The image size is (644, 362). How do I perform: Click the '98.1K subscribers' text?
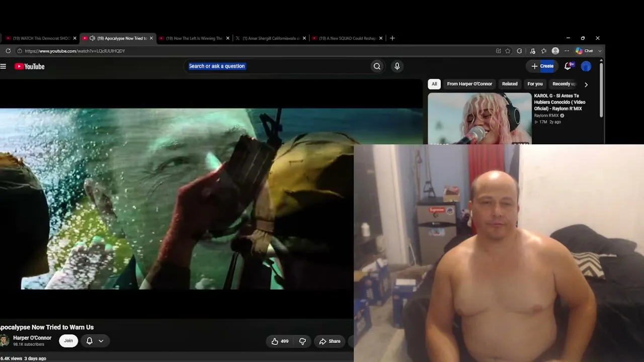click(29, 344)
